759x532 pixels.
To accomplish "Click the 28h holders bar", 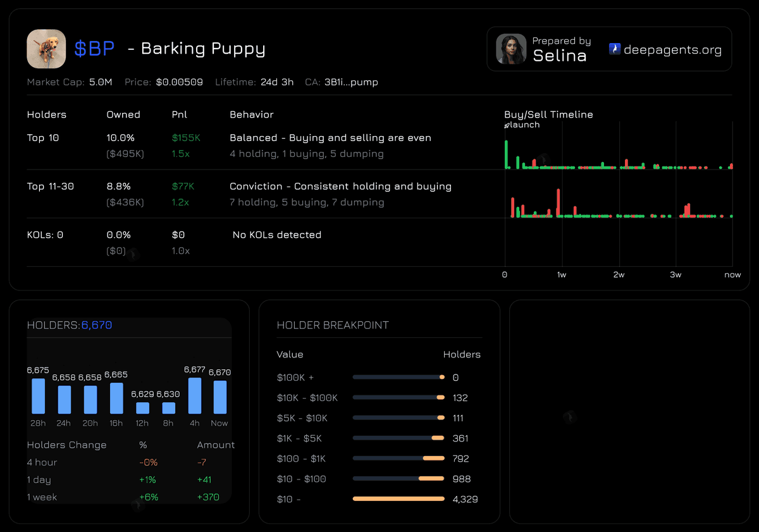I will 38,396.
